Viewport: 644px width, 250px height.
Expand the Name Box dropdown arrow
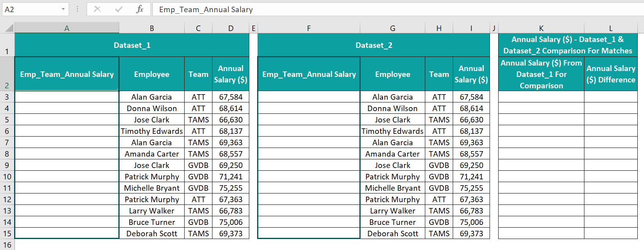pyautogui.click(x=63, y=9)
